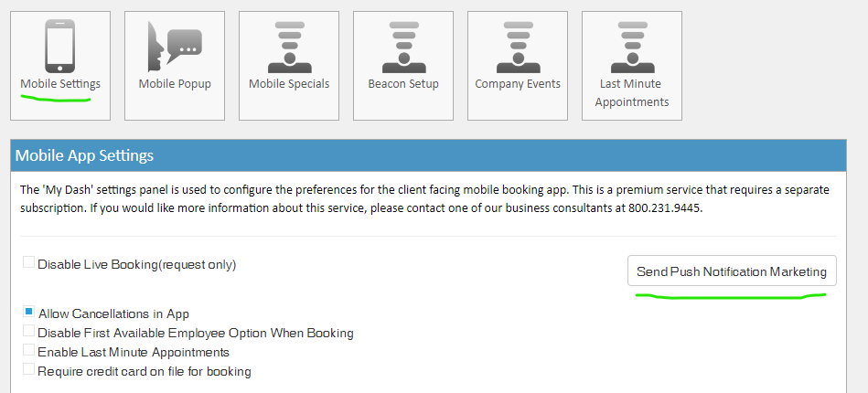Select the icon above Mobile Specials
The image size is (868, 393).
point(289,47)
